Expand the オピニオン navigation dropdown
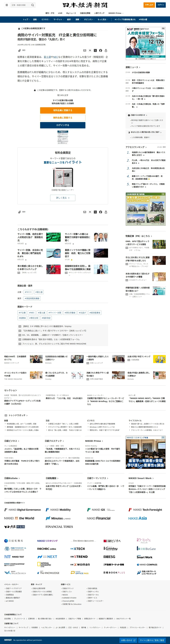This screenshot has width=170, height=644. (x=89, y=20)
